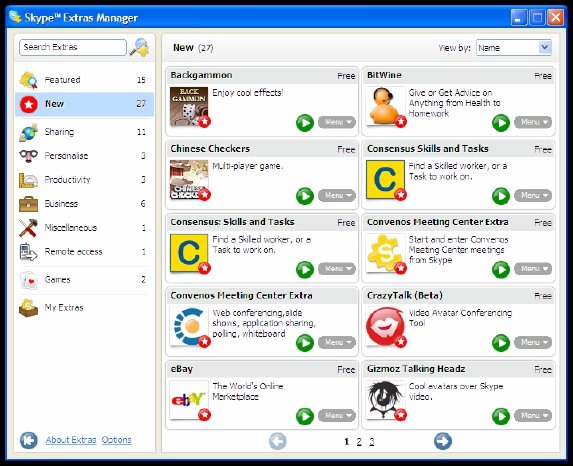Click the Games playing cards icon

29,280
